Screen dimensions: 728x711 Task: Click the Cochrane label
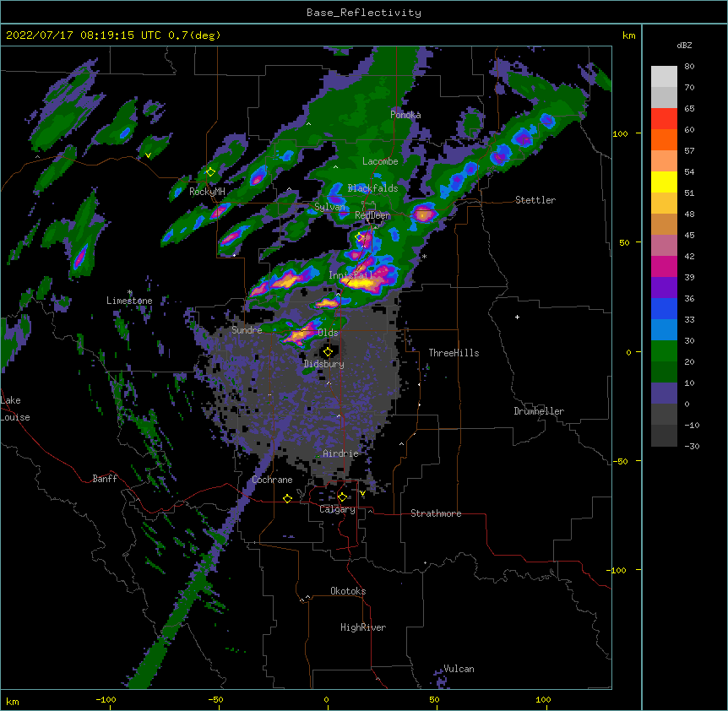[x=272, y=480]
